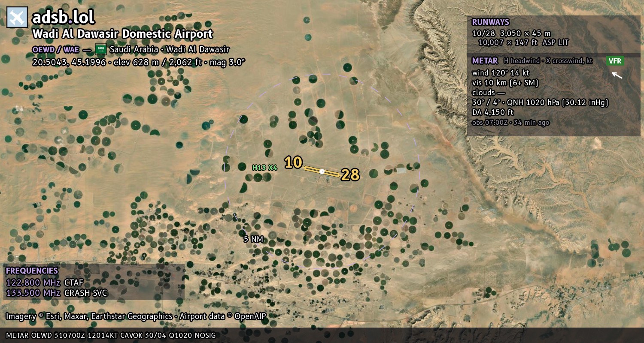Click the RUNWAYS section header

490,22
